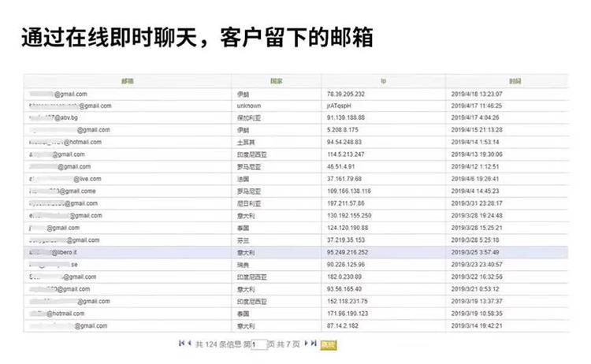Go to the next page arrow
Viewport: 591px width, 364px height.
click(307, 344)
